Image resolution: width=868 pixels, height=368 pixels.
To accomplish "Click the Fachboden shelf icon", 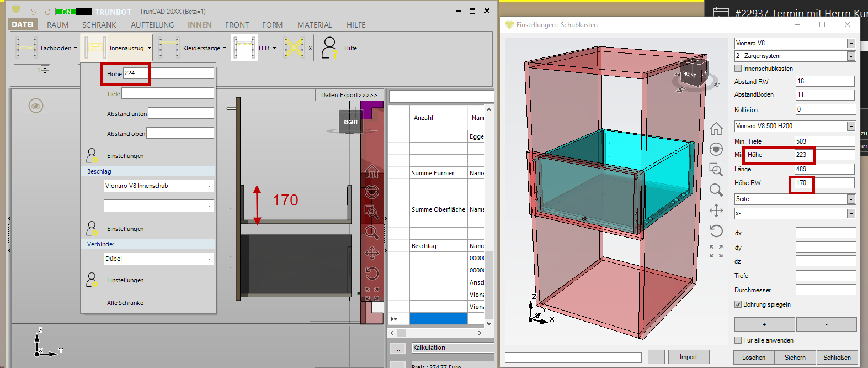I will [26, 48].
